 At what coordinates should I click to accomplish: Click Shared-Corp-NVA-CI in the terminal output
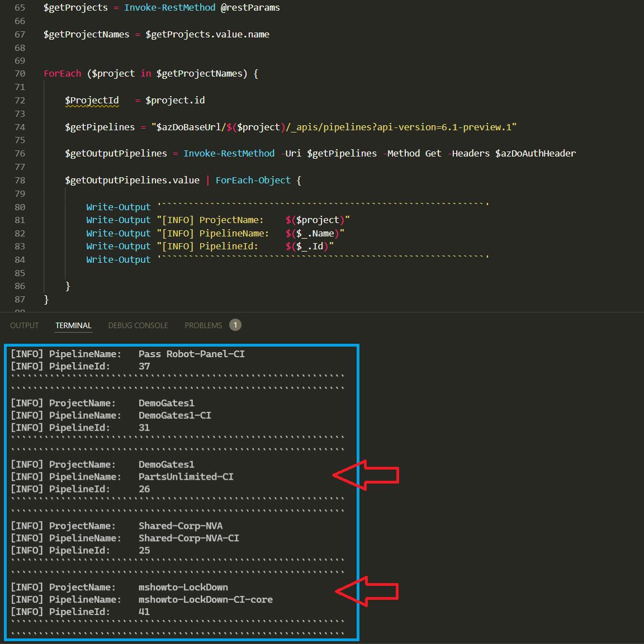[188, 538]
